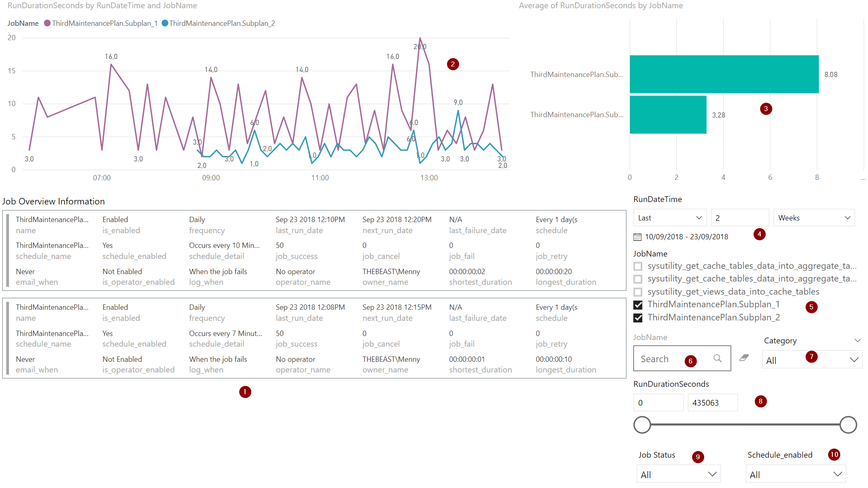Open the Schedule_enabled All dropdown
This screenshot has width=868, height=488.
coord(795,474)
